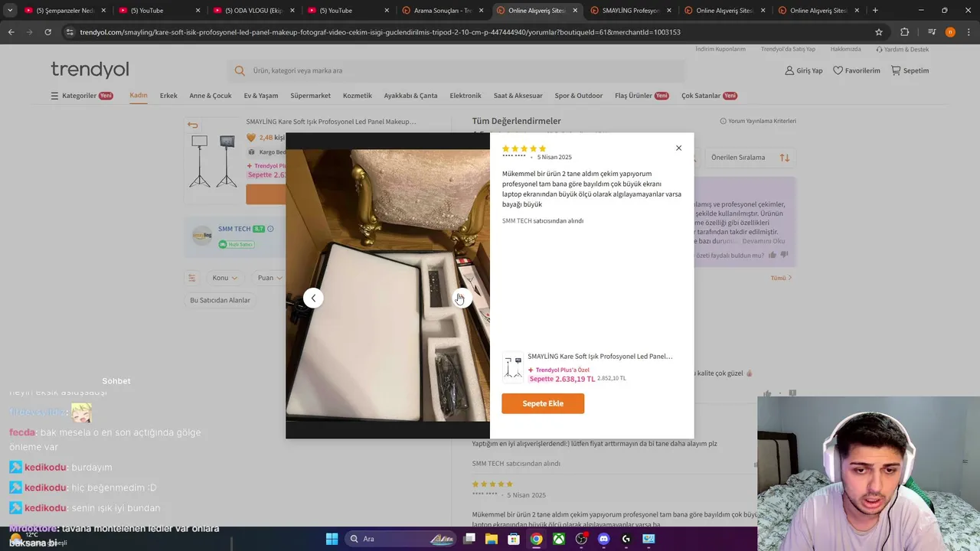Image resolution: width=980 pixels, height=551 pixels.
Task: Open Trendyol'da Satış Yap link
Action: 788,49
